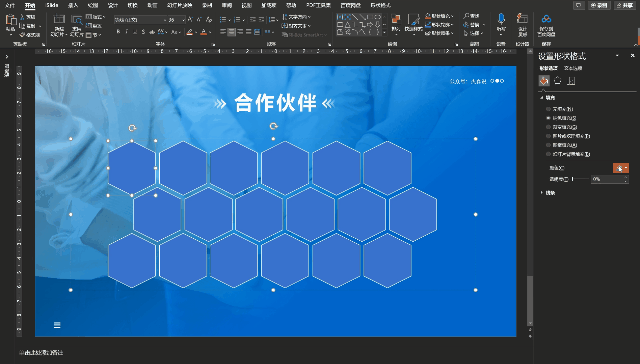Center-align text with the ribbon icon
Viewport: 640px width, 364px height.
231,32
